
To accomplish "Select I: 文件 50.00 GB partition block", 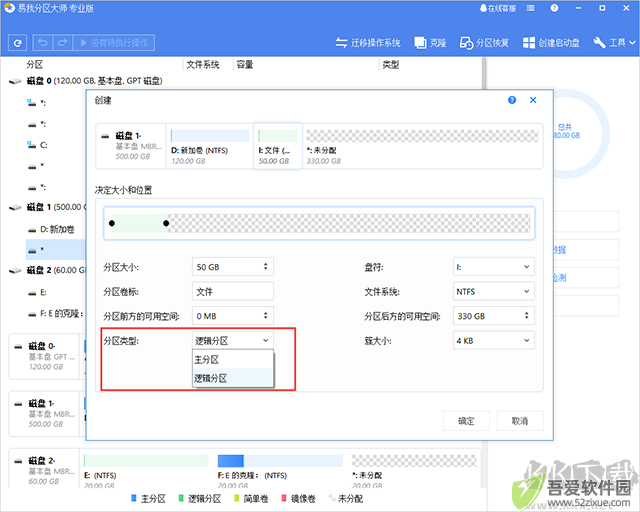I will coord(278,146).
